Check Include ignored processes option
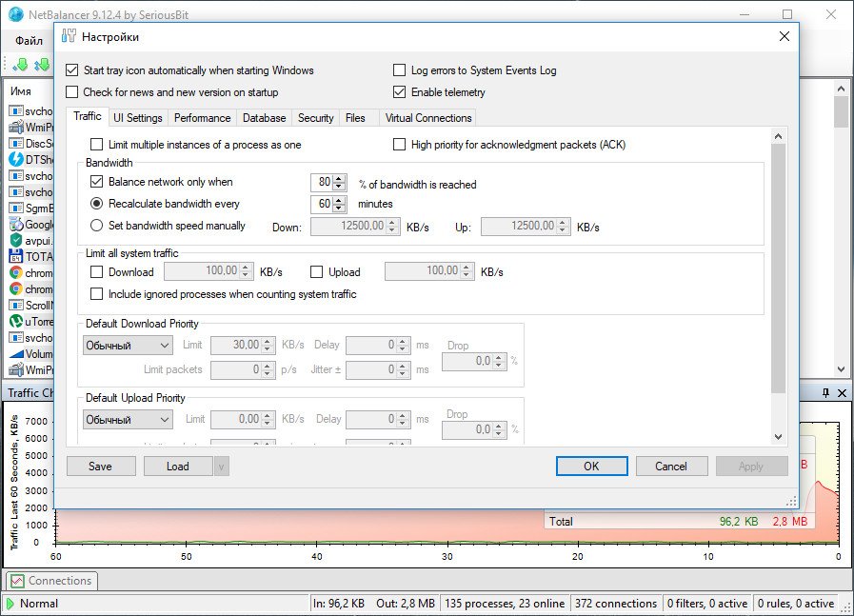The width and height of the screenshot is (854, 616). pos(96,294)
